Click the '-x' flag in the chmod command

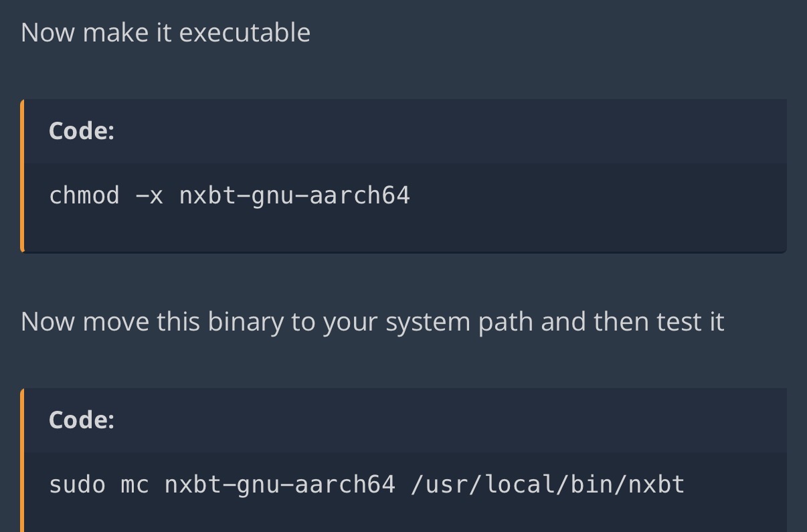[x=149, y=196]
